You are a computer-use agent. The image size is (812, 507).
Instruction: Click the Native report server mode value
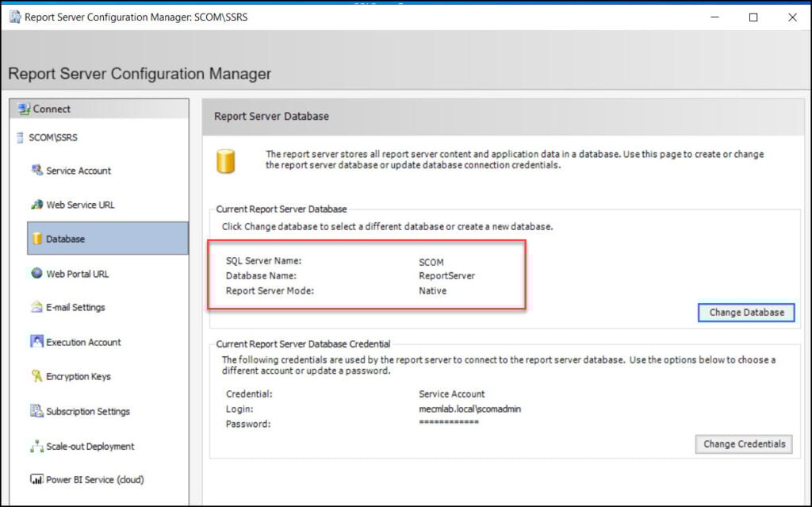point(432,291)
